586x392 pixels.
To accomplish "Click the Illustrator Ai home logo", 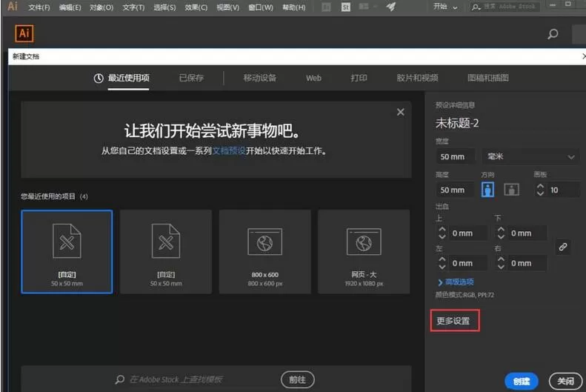I will (x=24, y=33).
